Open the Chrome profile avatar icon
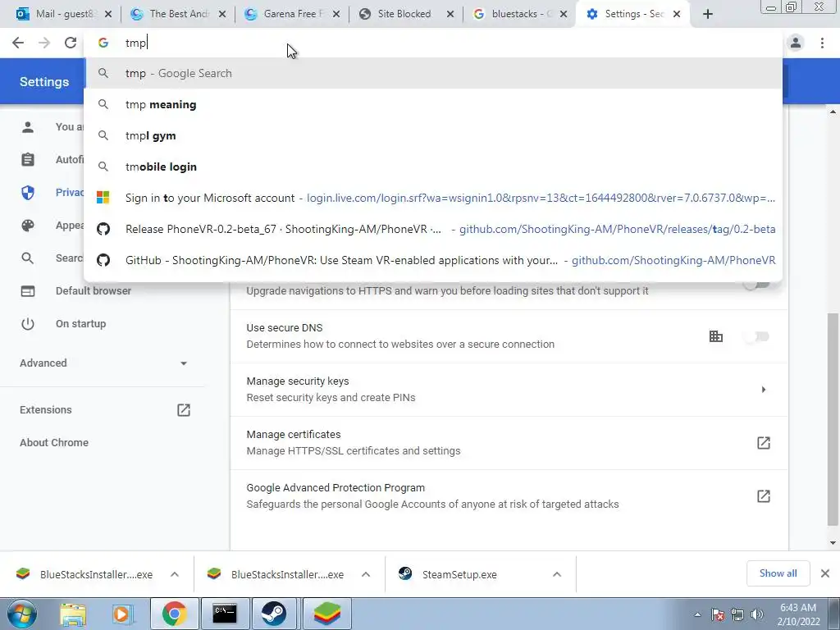Viewport: 840px width, 630px height. coord(796,43)
